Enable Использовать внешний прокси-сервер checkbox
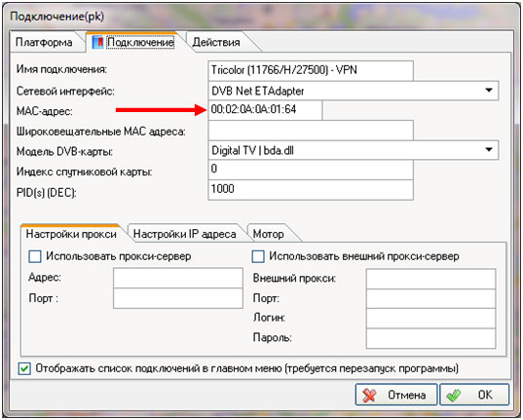 click(x=258, y=256)
